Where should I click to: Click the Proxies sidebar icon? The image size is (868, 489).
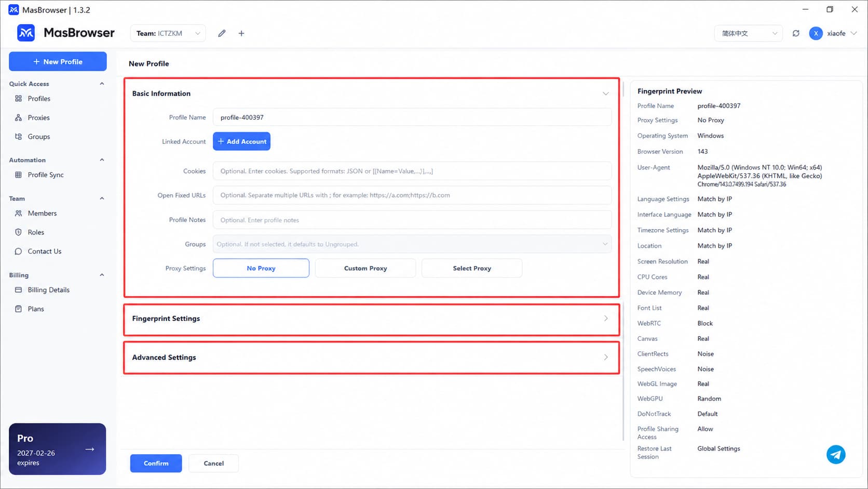(18, 118)
